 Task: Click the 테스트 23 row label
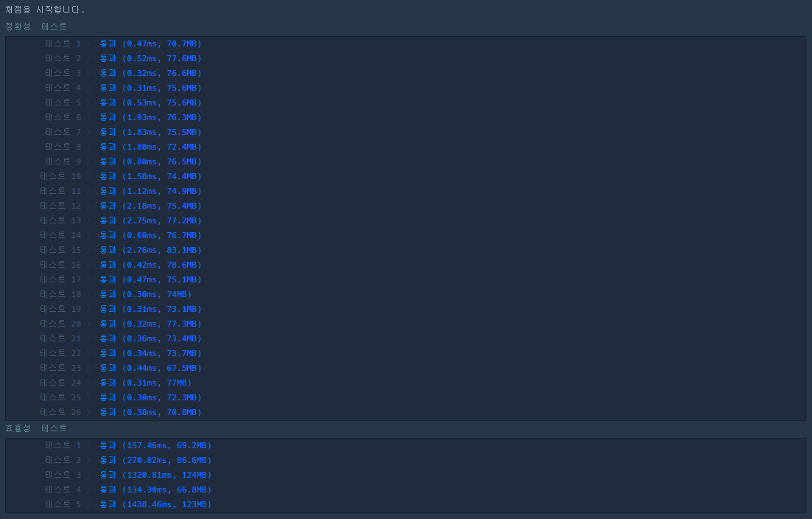[x=60, y=368]
